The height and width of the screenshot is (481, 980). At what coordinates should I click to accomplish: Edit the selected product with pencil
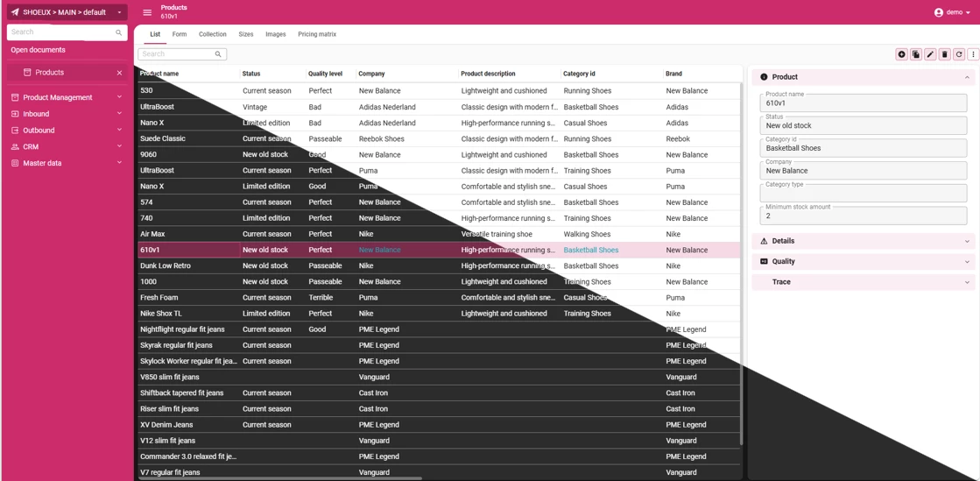coord(930,54)
